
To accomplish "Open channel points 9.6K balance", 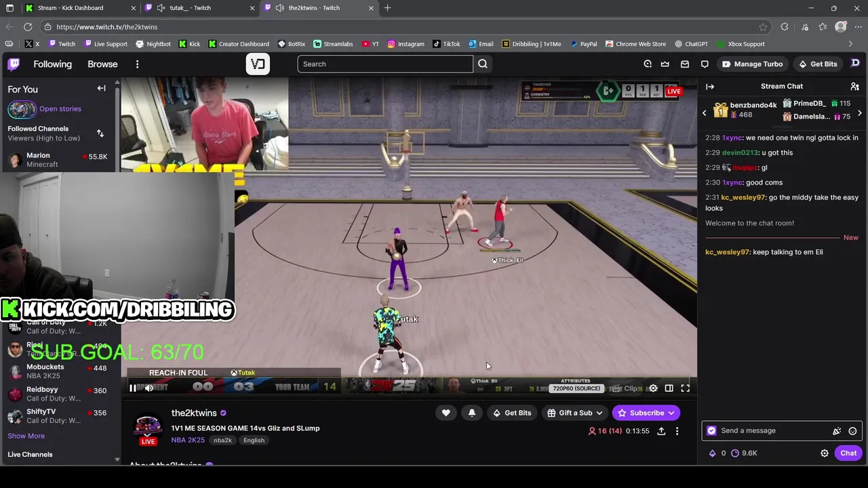I will [745, 453].
